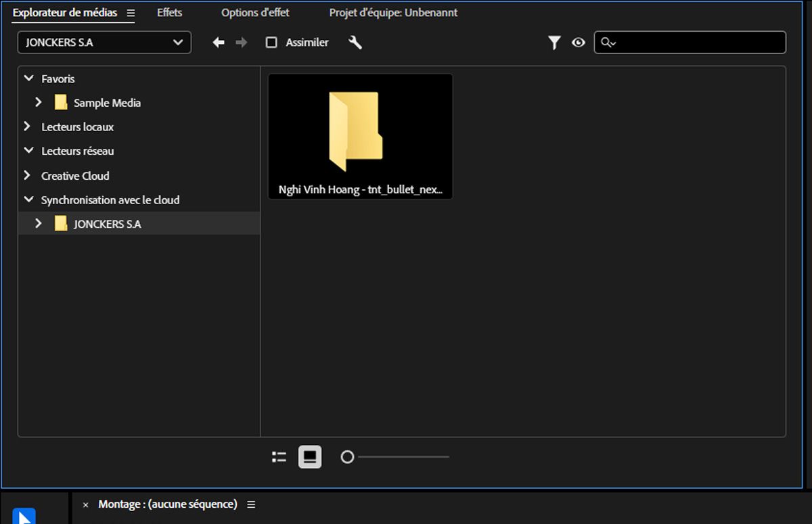Select the Creative Cloud label
Viewport: 812px width, 524px height.
tap(75, 176)
